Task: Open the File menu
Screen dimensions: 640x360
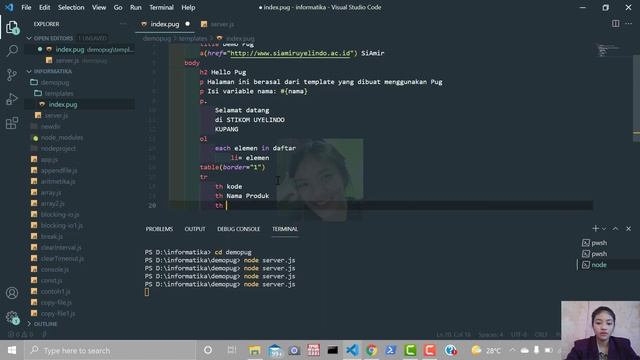Action: [26, 7]
